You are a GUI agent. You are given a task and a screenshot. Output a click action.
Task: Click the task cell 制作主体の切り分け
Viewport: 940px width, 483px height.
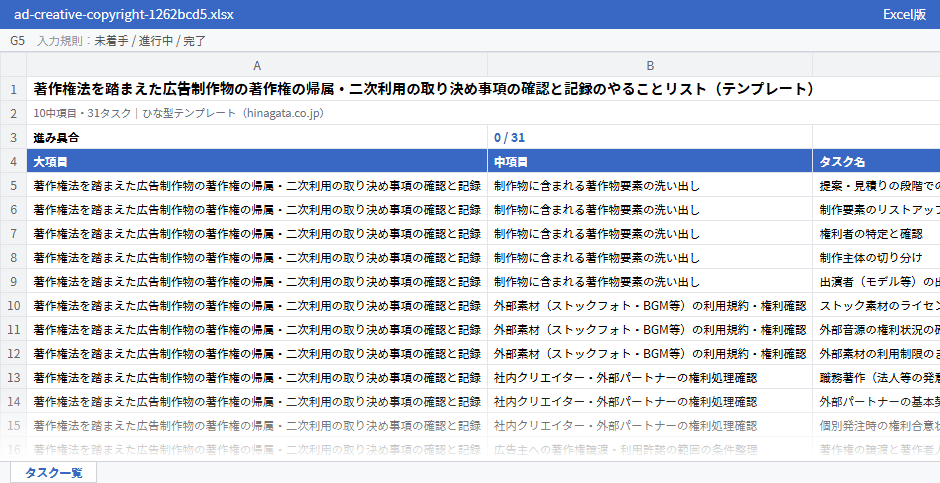tap(876, 257)
